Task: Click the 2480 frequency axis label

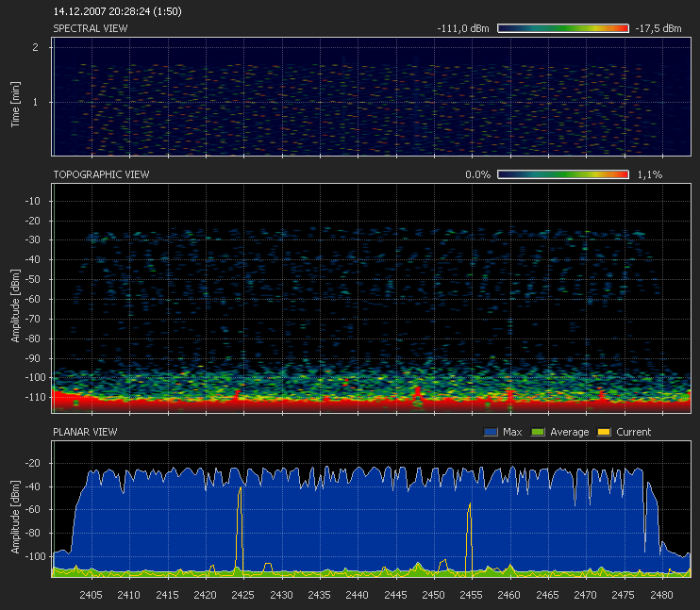Action: pyautogui.click(x=662, y=595)
